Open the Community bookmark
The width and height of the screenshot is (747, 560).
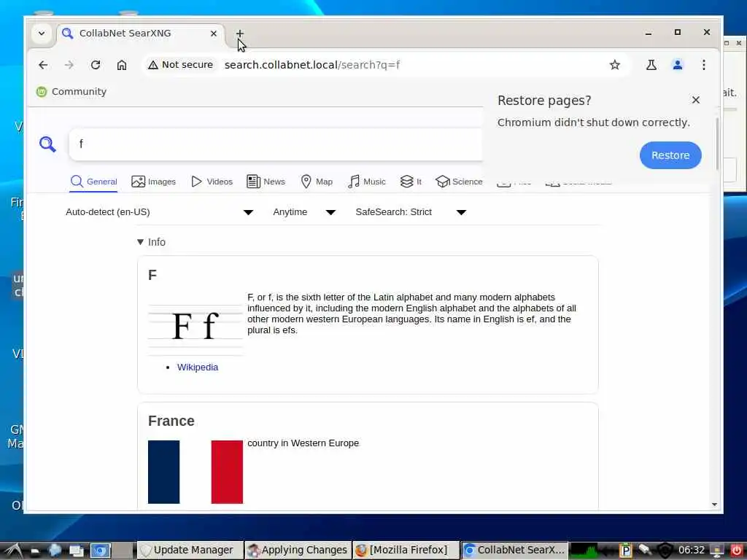pyautogui.click(x=71, y=91)
